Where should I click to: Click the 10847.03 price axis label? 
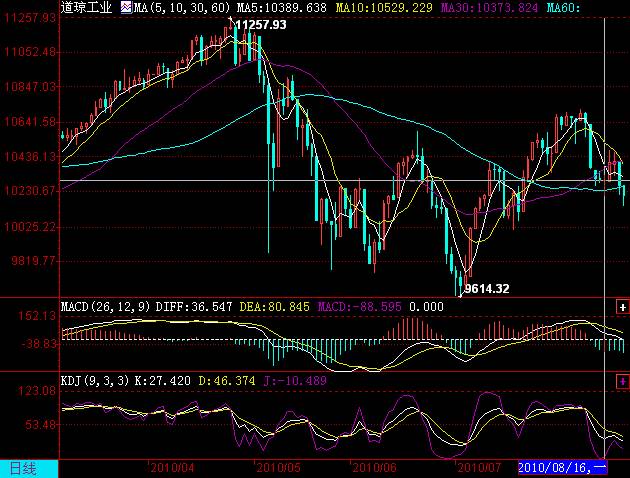coord(30,87)
